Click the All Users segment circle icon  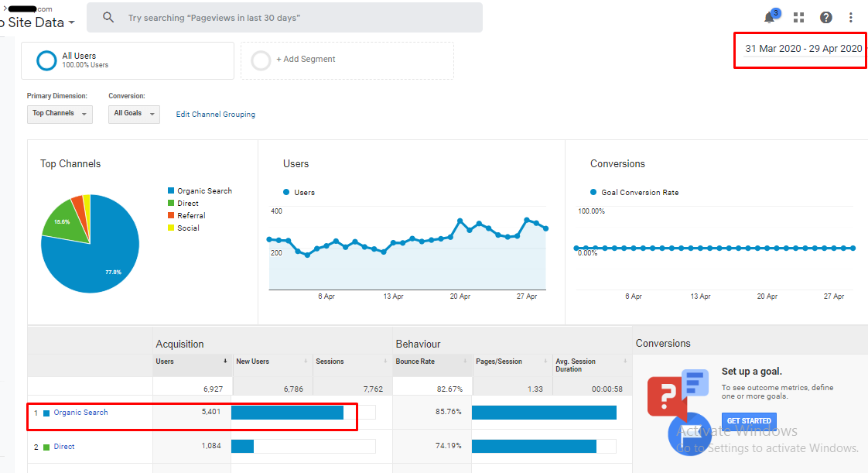tap(47, 60)
